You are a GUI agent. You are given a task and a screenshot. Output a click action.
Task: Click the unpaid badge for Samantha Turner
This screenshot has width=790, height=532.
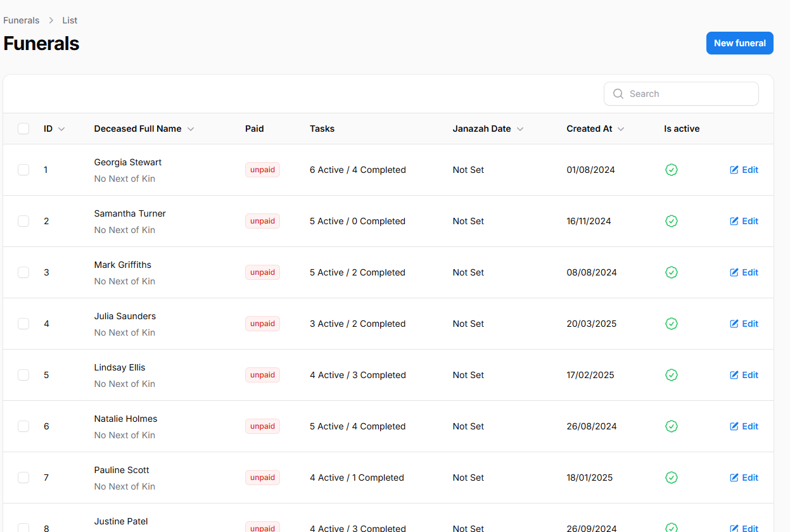coord(262,221)
